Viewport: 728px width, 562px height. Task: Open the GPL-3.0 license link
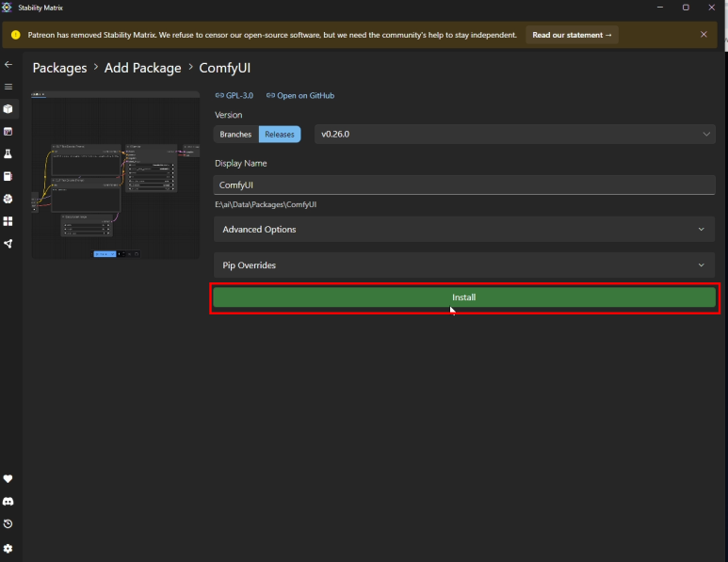(235, 96)
